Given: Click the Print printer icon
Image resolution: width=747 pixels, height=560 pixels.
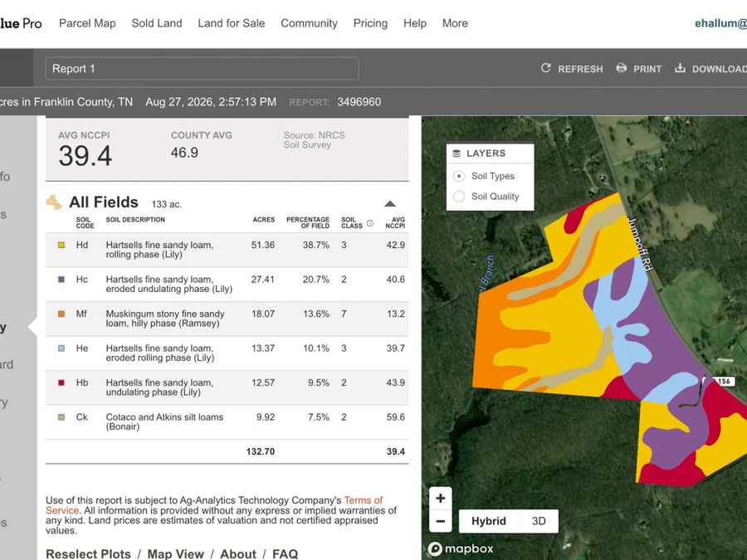Looking at the screenshot, I should coord(621,68).
